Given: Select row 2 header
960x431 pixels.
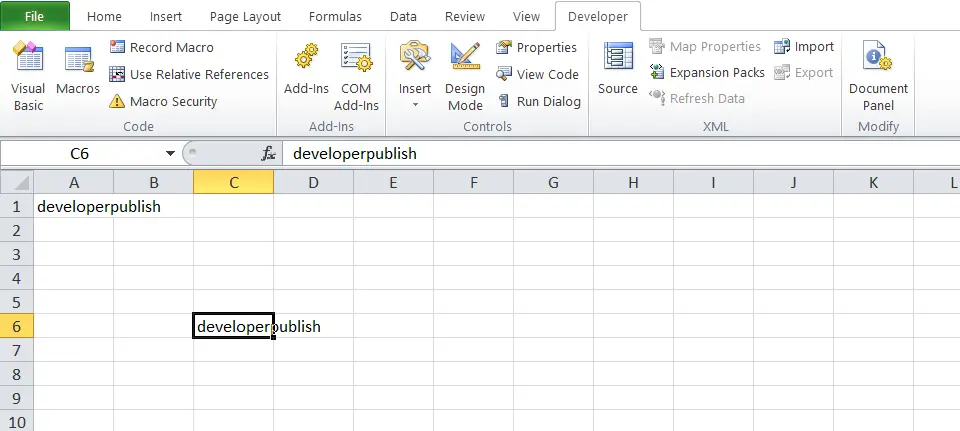Looking at the screenshot, I should pyautogui.click(x=17, y=230).
